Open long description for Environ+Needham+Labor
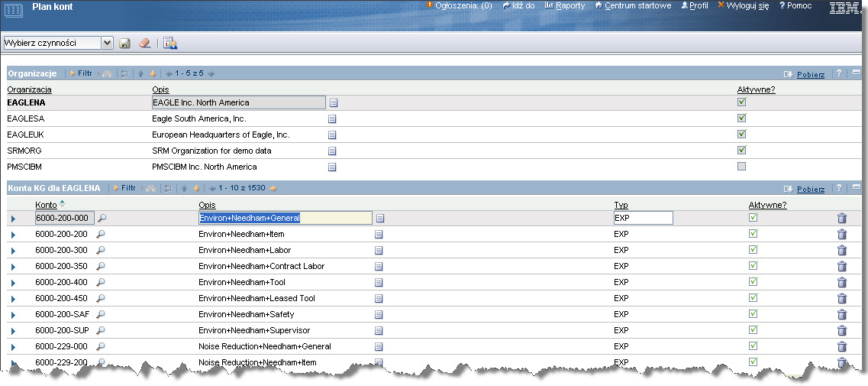 (379, 251)
